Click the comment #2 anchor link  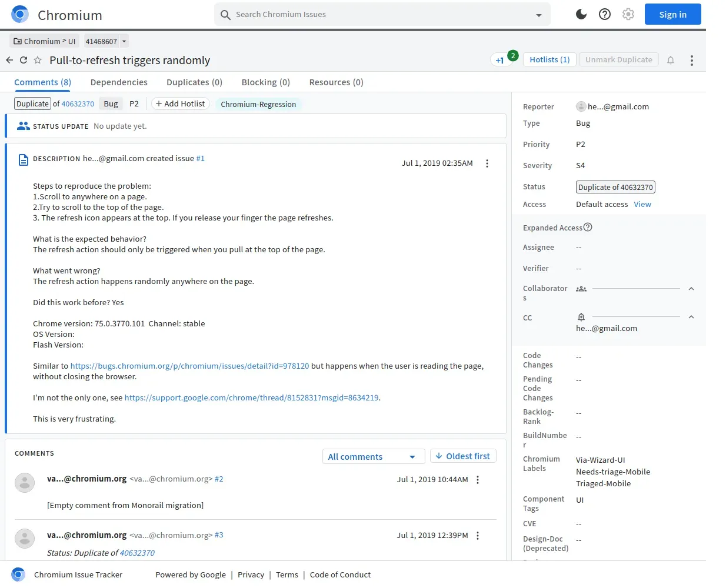click(x=219, y=479)
